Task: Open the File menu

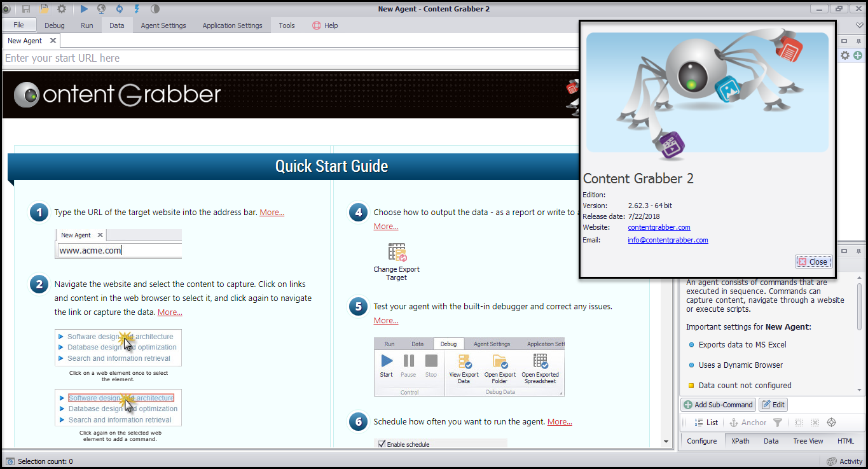Action: point(18,25)
